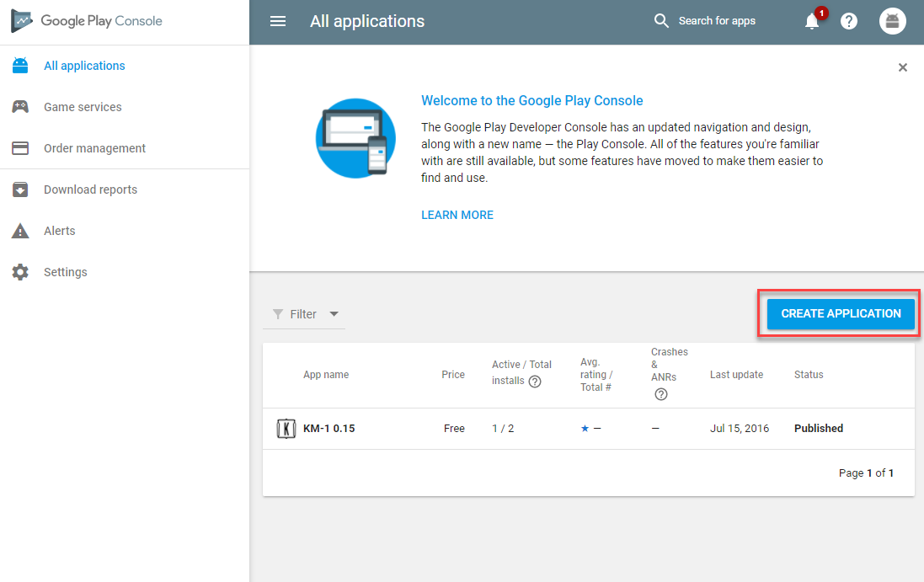Screen dimensions: 924x582
Task: Click the Alerts warning triangle icon
Action: tap(20, 230)
